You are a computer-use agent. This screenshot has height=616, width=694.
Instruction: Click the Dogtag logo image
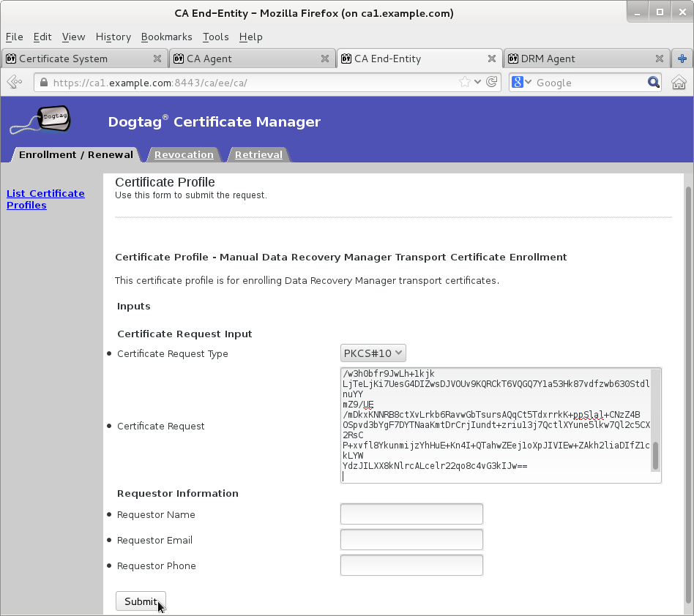point(41,120)
